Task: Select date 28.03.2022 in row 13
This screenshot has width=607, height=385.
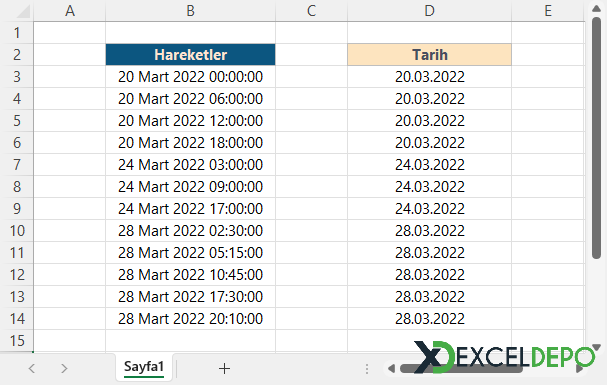Action: point(429,297)
